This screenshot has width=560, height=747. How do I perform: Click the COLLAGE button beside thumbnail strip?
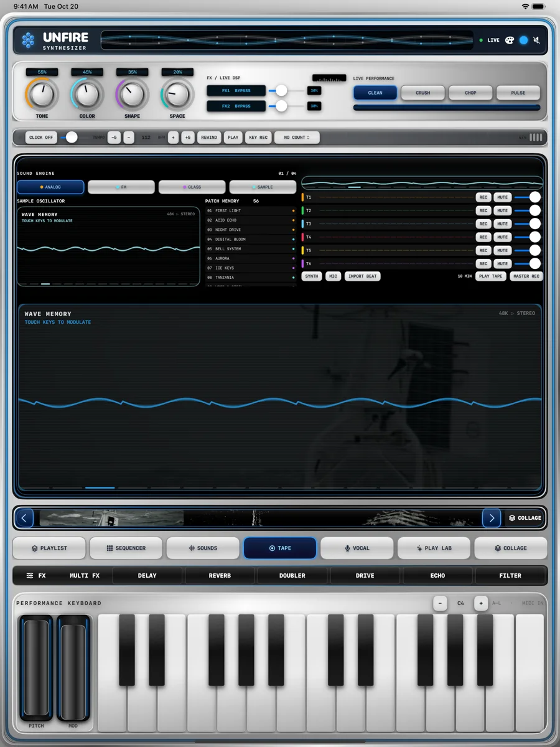525,518
